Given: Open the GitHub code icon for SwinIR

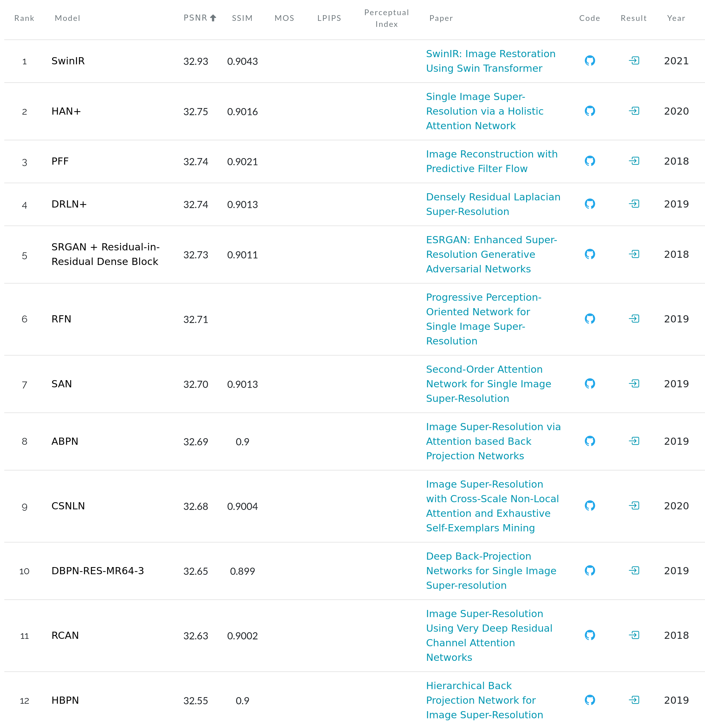Looking at the screenshot, I should pyautogui.click(x=590, y=61).
